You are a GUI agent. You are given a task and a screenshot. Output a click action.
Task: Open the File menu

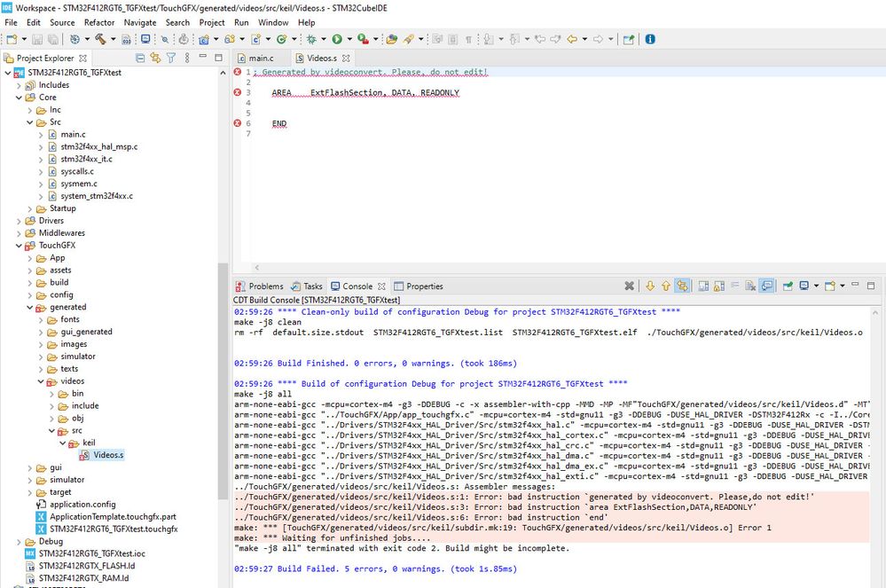[x=11, y=22]
